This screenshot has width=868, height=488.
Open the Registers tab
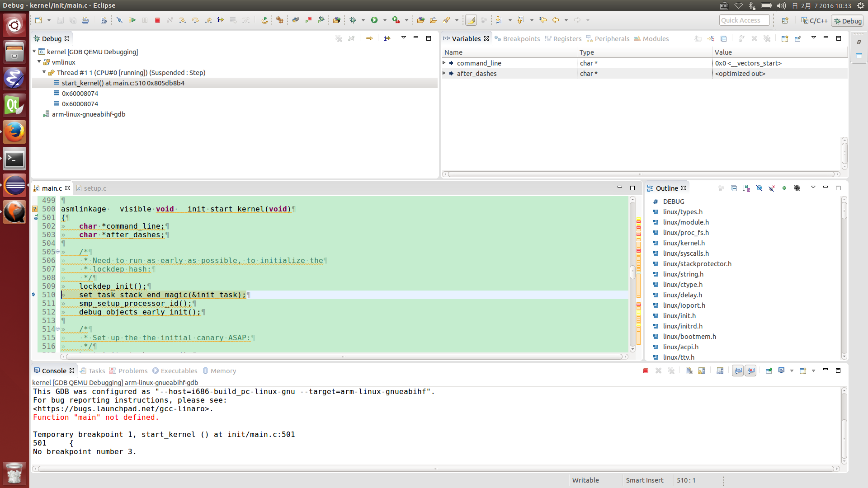click(563, 39)
